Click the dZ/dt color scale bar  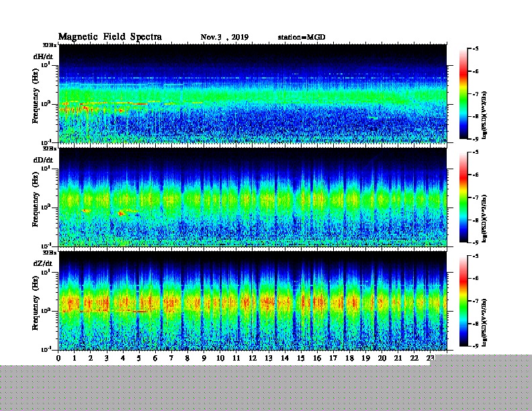tap(463, 301)
